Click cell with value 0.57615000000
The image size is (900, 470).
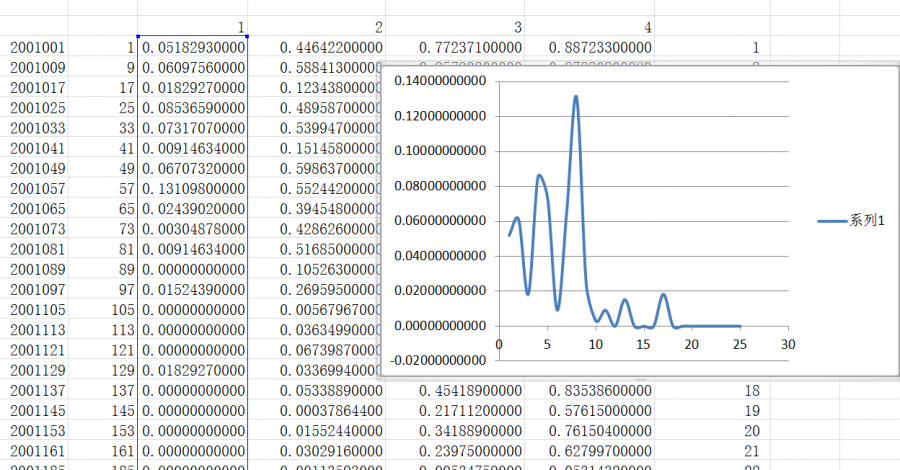[x=589, y=410]
